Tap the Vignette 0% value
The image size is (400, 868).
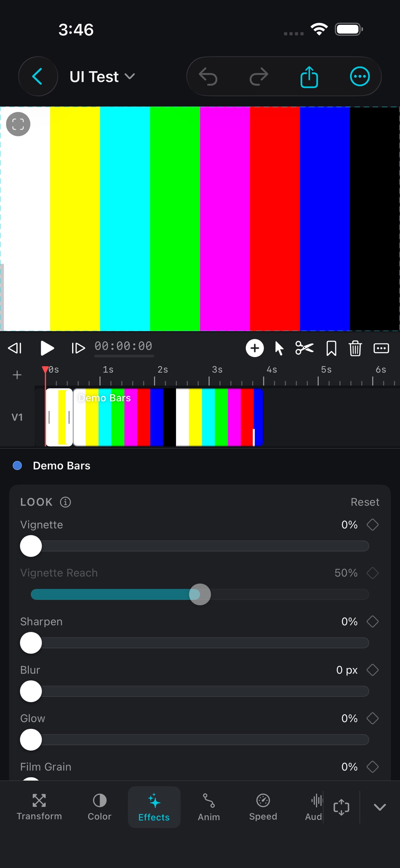pos(349,525)
